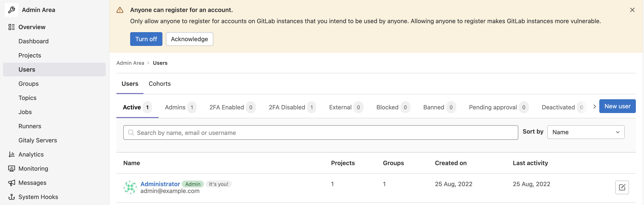Switch to the Blocked filter tab
This screenshot has height=205, width=644.
(x=393, y=107)
